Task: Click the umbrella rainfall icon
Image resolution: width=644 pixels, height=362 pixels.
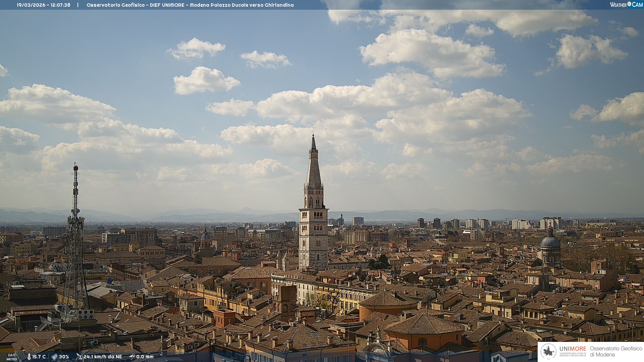Action: pos(132,357)
